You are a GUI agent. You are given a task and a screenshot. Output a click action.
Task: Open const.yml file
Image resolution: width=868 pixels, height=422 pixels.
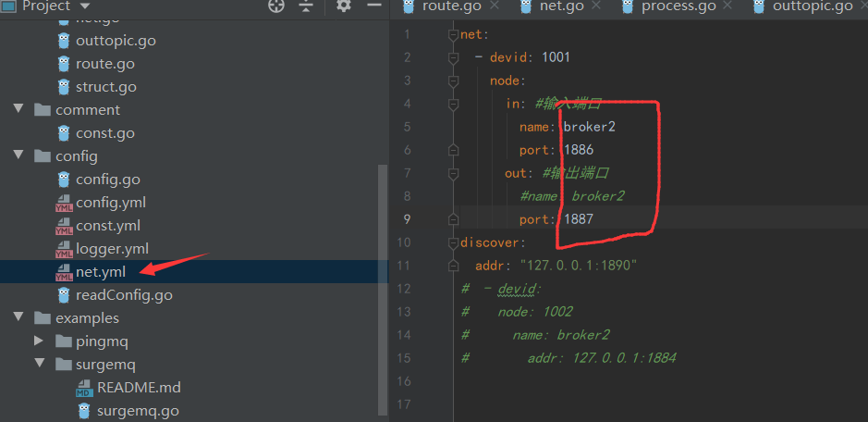tap(108, 226)
